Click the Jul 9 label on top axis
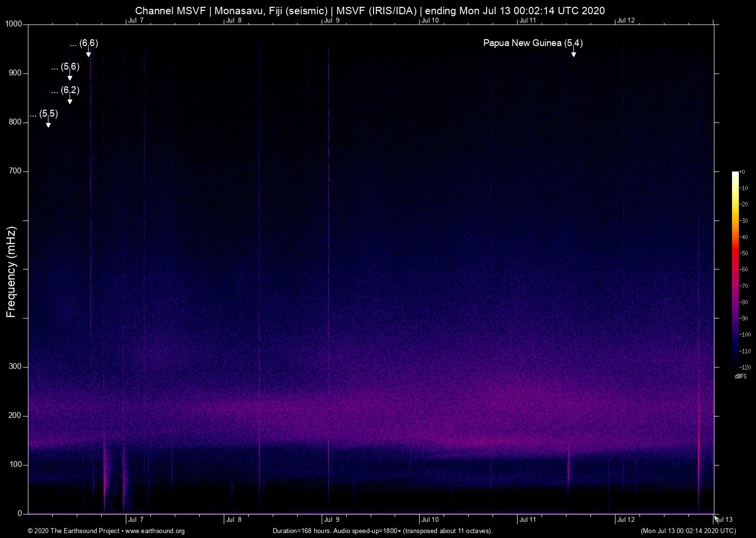The height and width of the screenshot is (538, 756). pos(332,21)
